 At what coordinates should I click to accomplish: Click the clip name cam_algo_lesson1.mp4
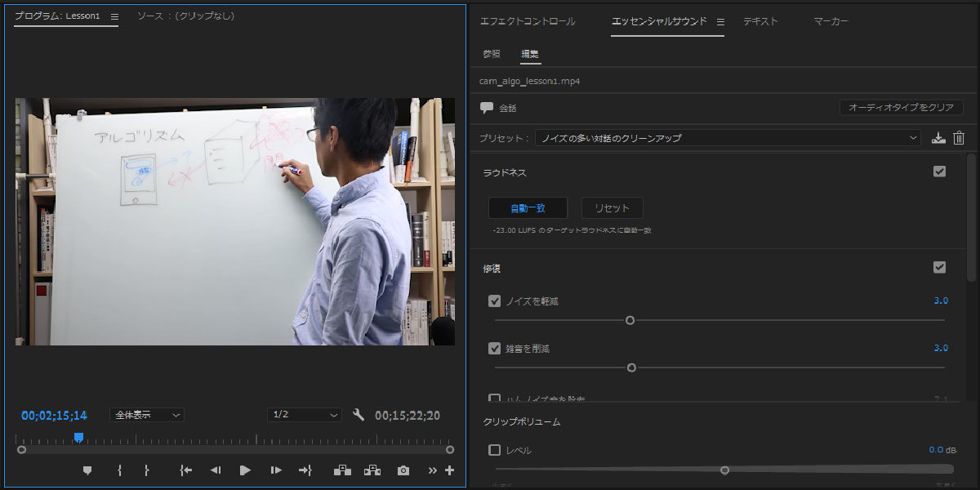tap(530, 81)
